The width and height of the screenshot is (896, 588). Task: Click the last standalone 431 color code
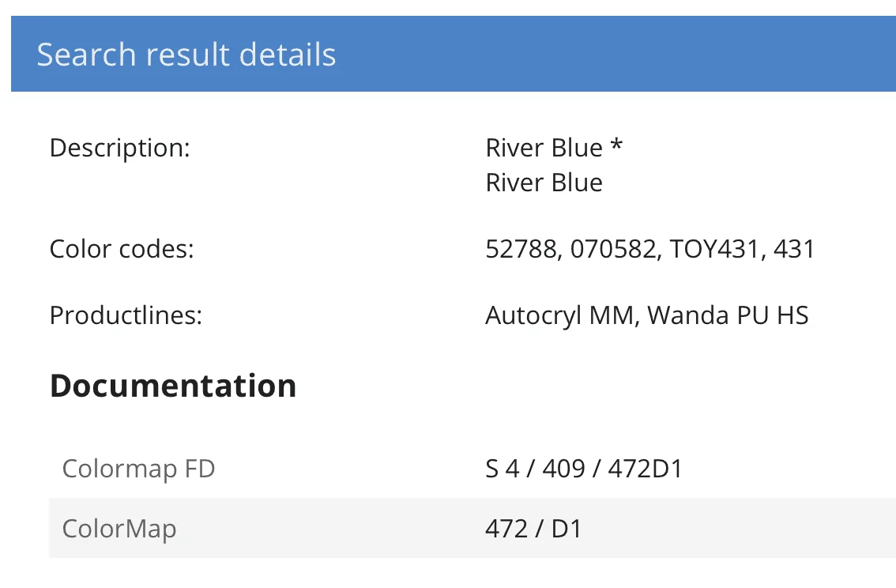tap(793, 249)
